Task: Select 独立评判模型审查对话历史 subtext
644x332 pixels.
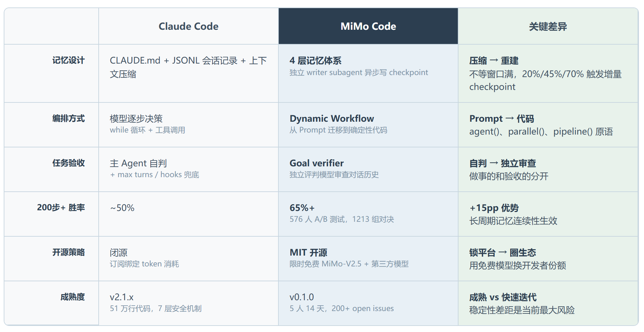Action: (x=334, y=175)
